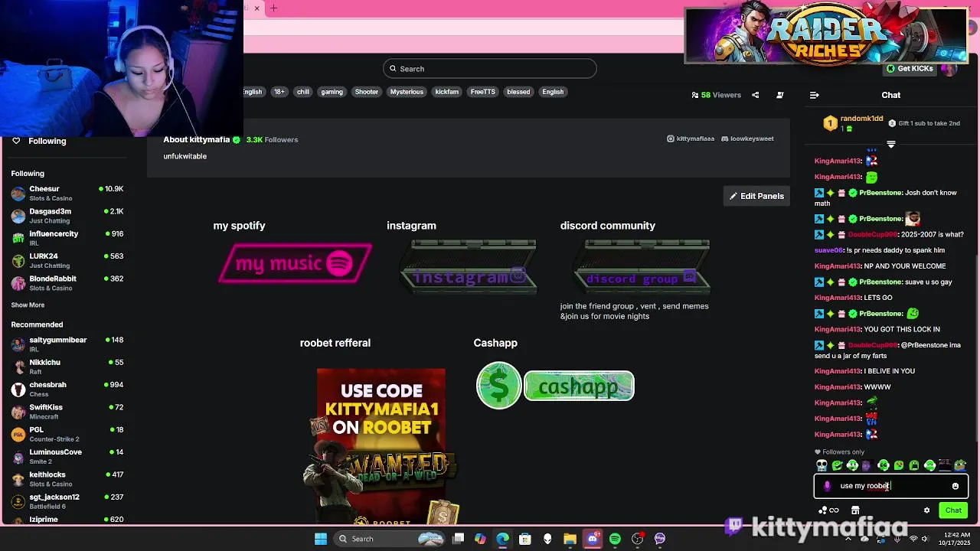Click the channel points infinity icon
980x551 pixels.
834,510
